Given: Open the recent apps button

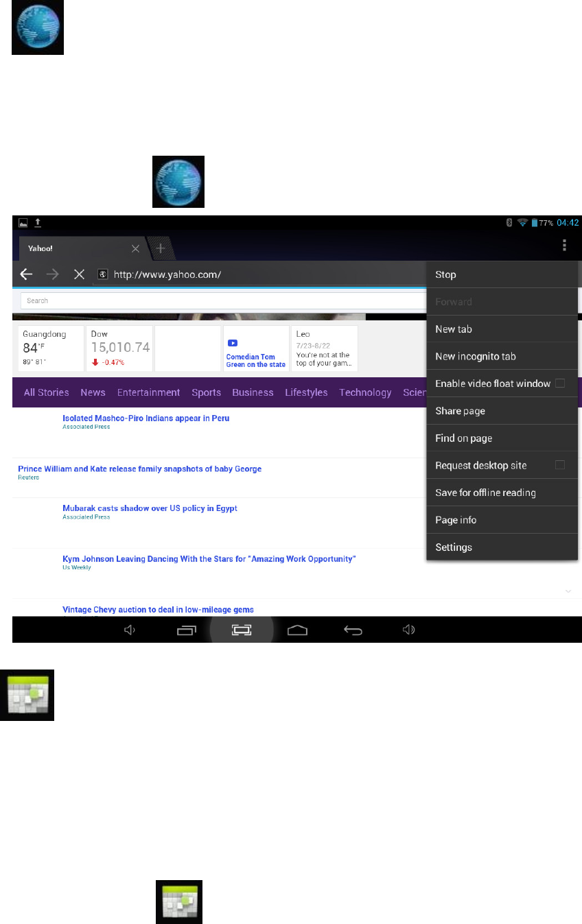Looking at the screenshot, I should pos(187,630).
